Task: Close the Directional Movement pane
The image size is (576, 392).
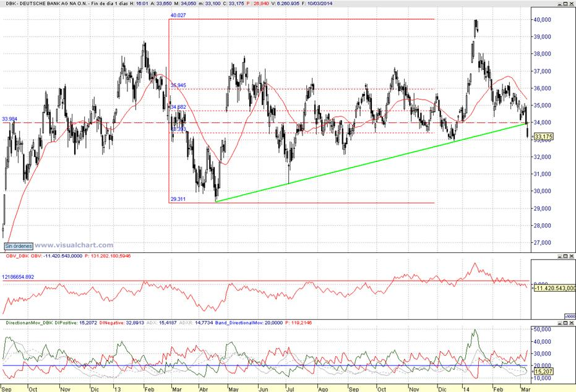Action: 571,323
